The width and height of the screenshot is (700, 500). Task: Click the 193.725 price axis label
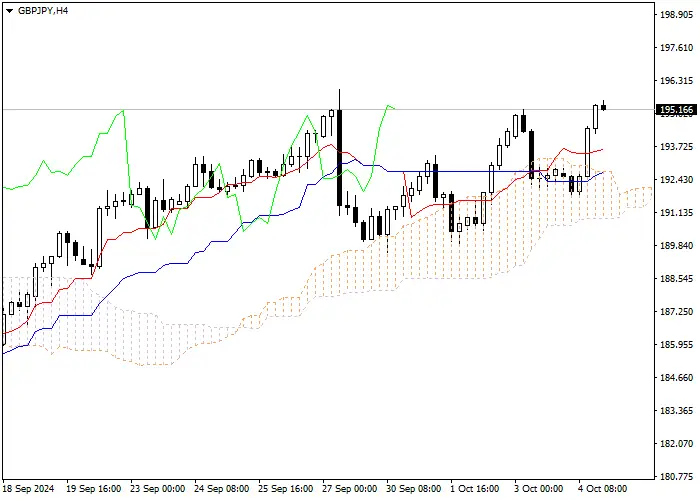676,147
